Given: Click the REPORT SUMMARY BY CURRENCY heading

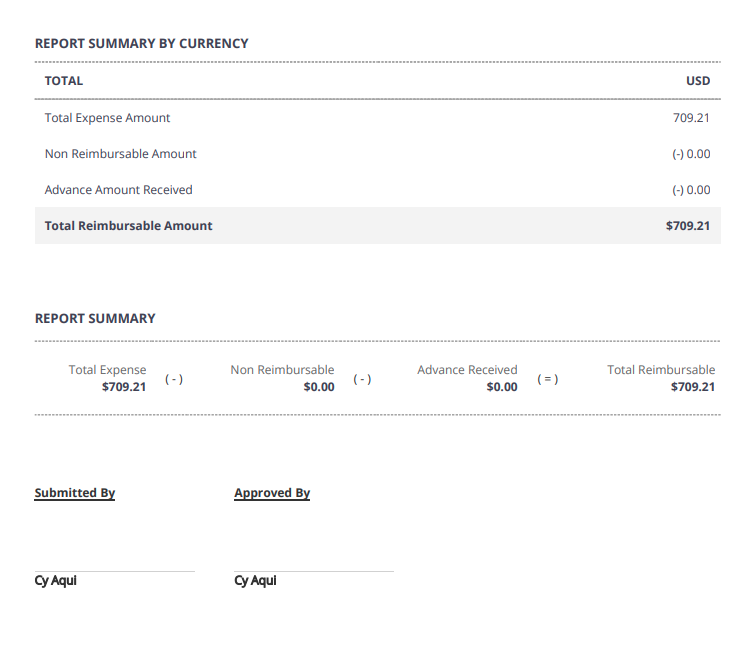Looking at the screenshot, I should (141, 44).
